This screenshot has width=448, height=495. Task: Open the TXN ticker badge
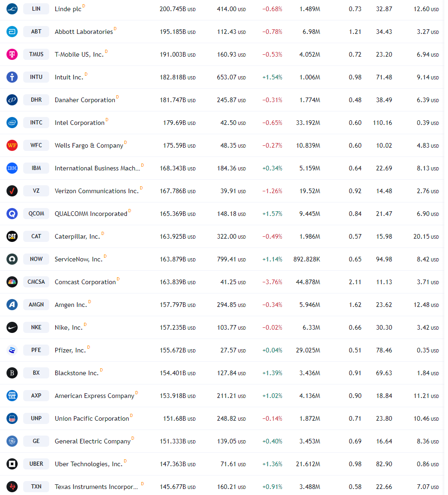36,487
